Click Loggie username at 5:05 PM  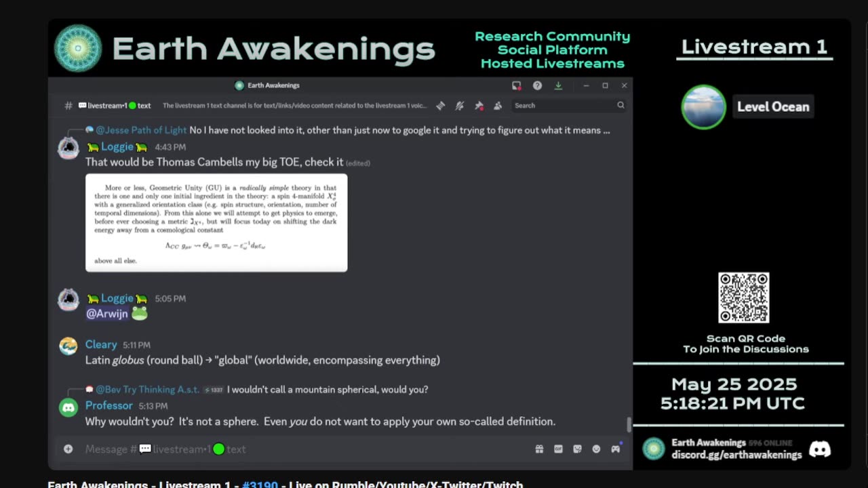(x=117, y=298)
